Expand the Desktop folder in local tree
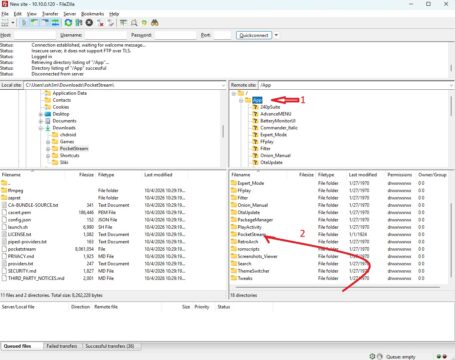Screen dimensions: 455x360 tap(41, 114)
